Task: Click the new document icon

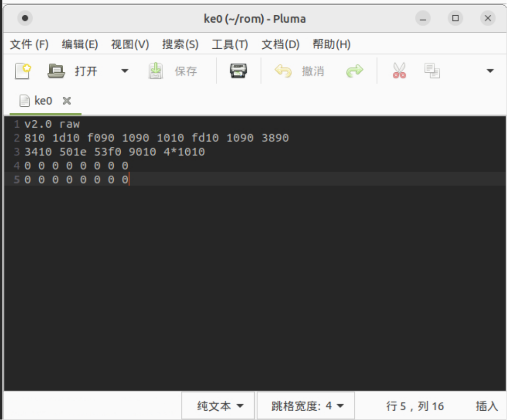Action: click(x=23, y=71)
